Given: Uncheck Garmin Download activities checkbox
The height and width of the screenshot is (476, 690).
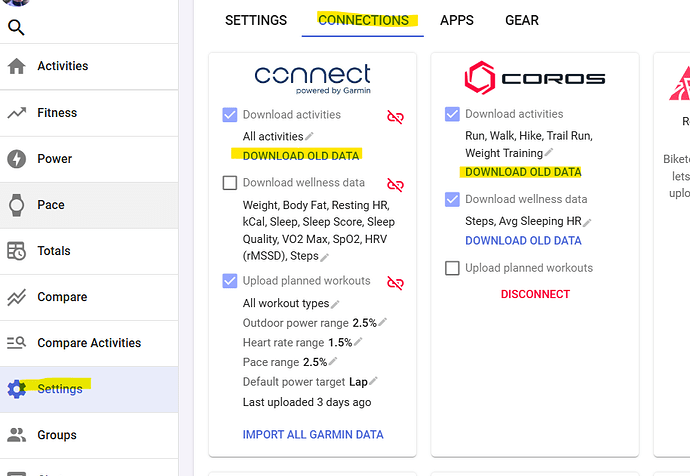Looking at the screenshot, I should (x=230, y=115).
